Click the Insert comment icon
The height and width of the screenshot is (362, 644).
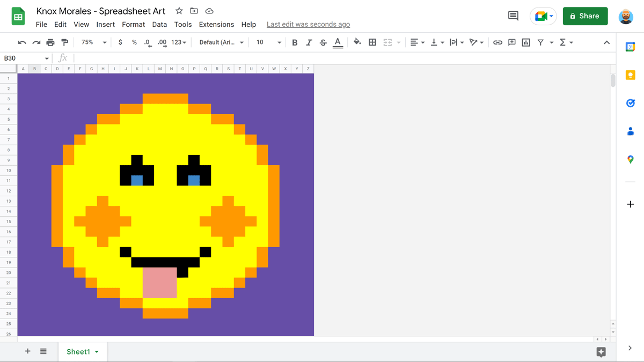[x=511, y=42]
